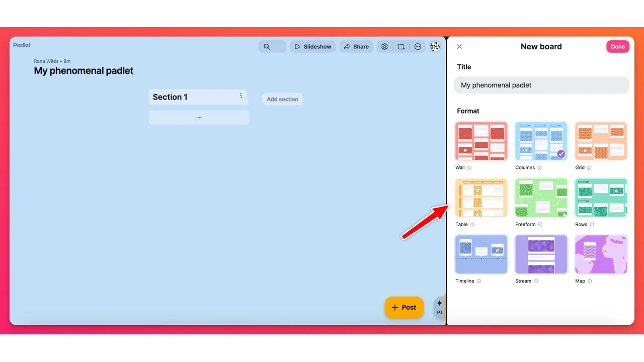644x362 pixels.
Task: Confirm with the Done button
Action: click(x=618, y=47)
